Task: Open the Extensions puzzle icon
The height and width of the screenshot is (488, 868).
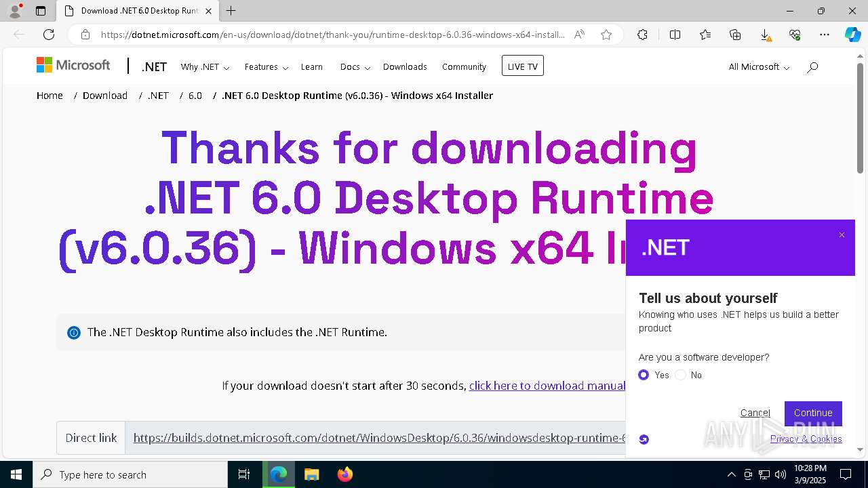Action: pos(642,35)
